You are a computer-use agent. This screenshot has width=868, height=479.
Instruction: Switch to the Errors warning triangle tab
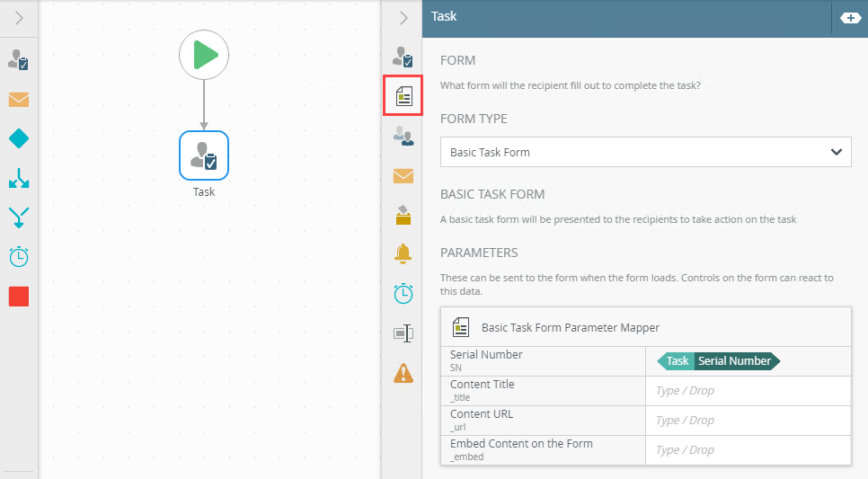[403, 372]
